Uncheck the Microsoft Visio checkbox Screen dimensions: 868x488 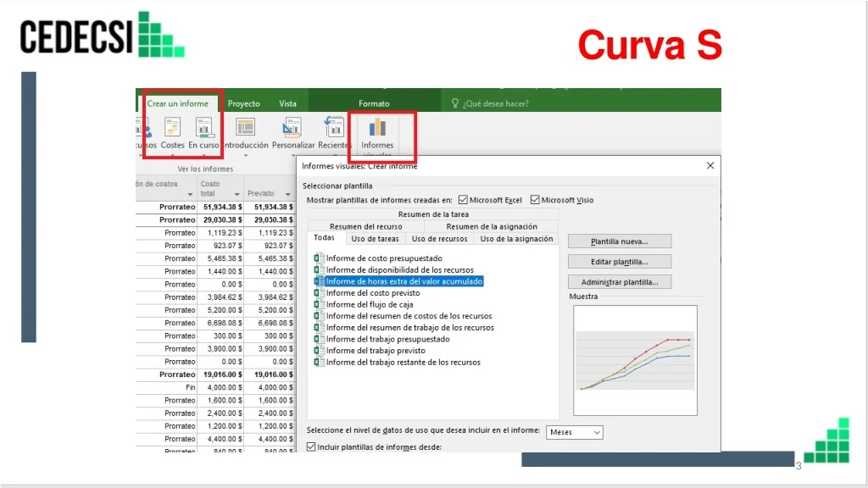pyautogui.click(x=535, y=200)
